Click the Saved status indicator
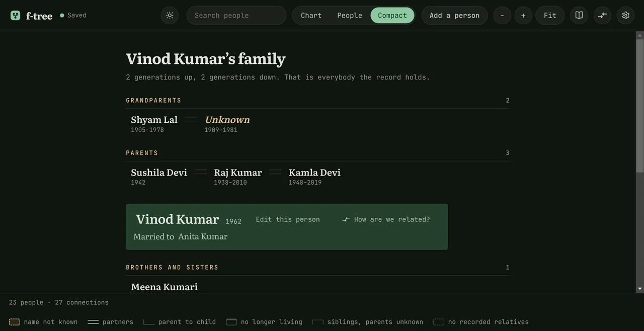The height and width of the screenshot is (331, 644). pyautogui.click(x=73, y=16)
